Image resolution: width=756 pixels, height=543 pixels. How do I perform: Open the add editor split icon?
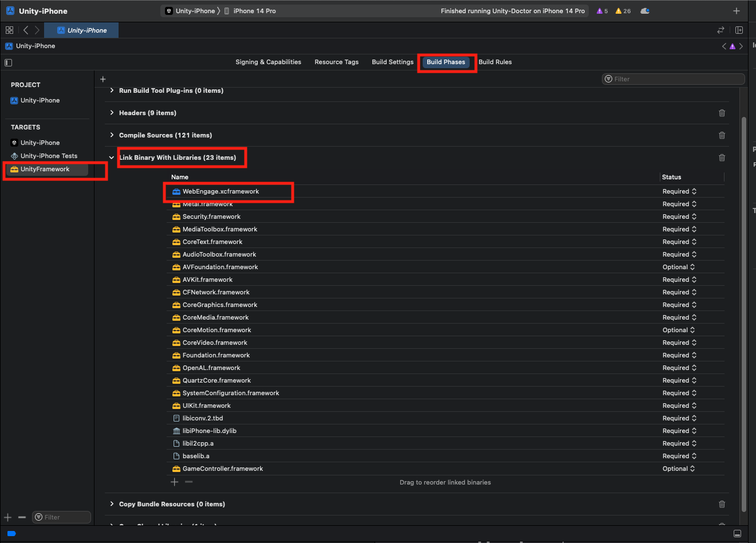(x=739, y=30)
